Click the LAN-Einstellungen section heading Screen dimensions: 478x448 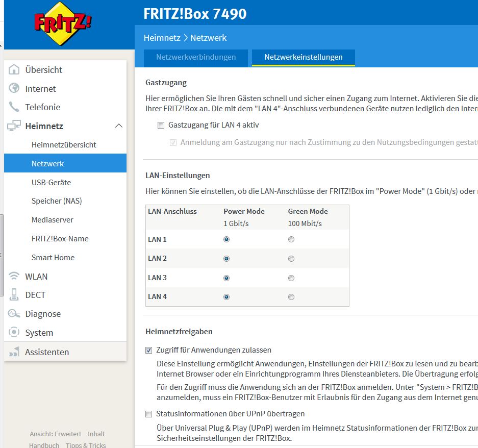pyautogui.click(x=178, y=176)
